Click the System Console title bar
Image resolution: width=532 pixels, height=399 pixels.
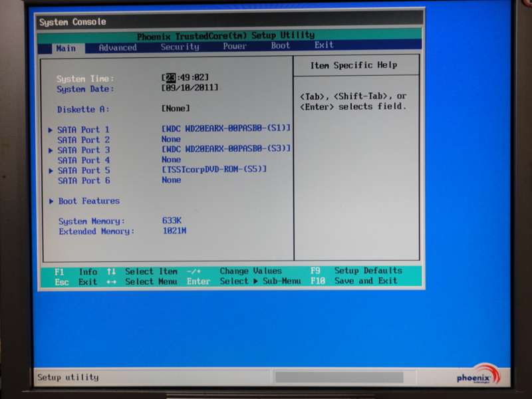coord(230,21)
